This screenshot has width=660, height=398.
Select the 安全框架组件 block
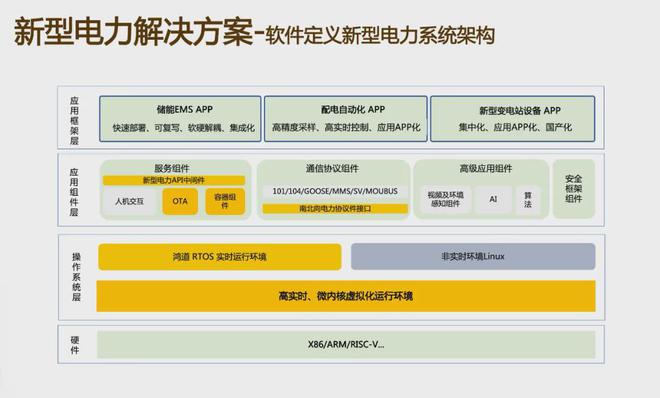[x=574, y=189]
